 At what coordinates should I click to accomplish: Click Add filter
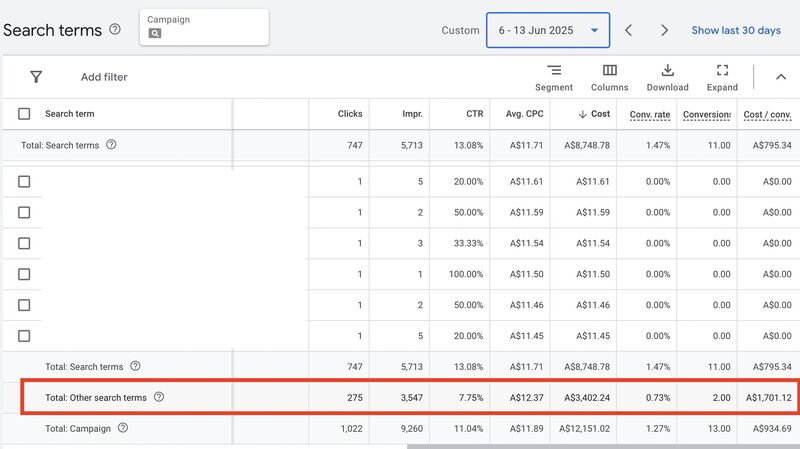pos(104,77)
